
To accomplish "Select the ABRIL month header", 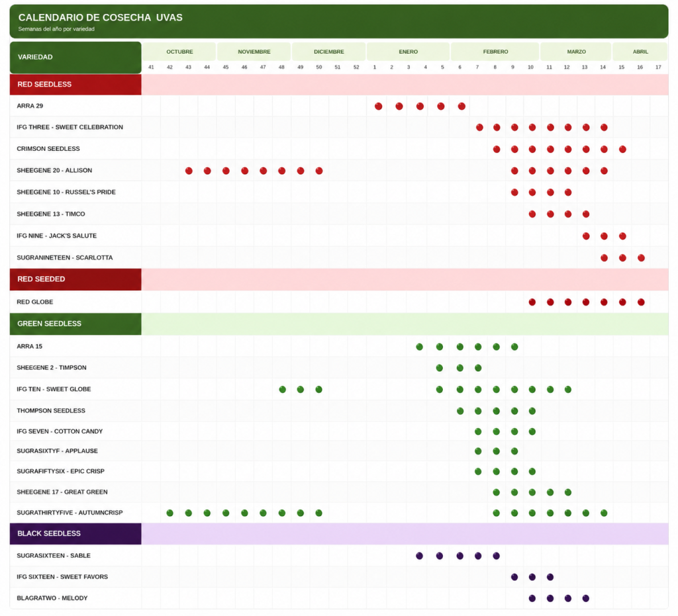I will pos(640,52).
